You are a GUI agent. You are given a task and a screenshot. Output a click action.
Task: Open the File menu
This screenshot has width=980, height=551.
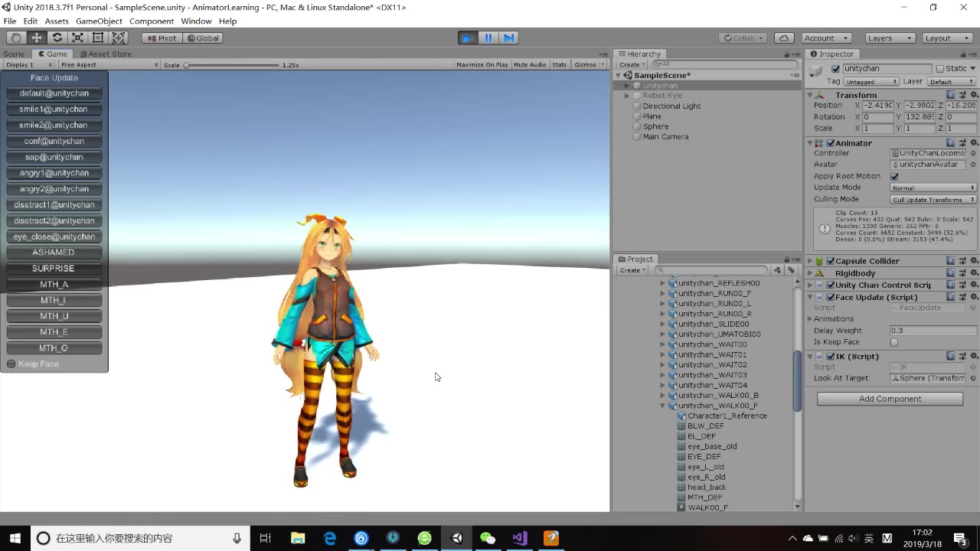[10, 21]
